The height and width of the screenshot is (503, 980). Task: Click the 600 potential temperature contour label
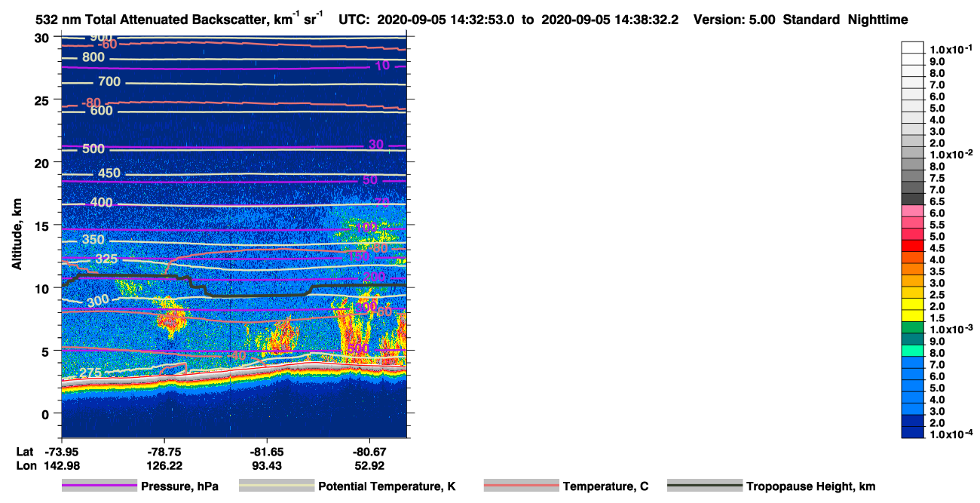point(101,111)
